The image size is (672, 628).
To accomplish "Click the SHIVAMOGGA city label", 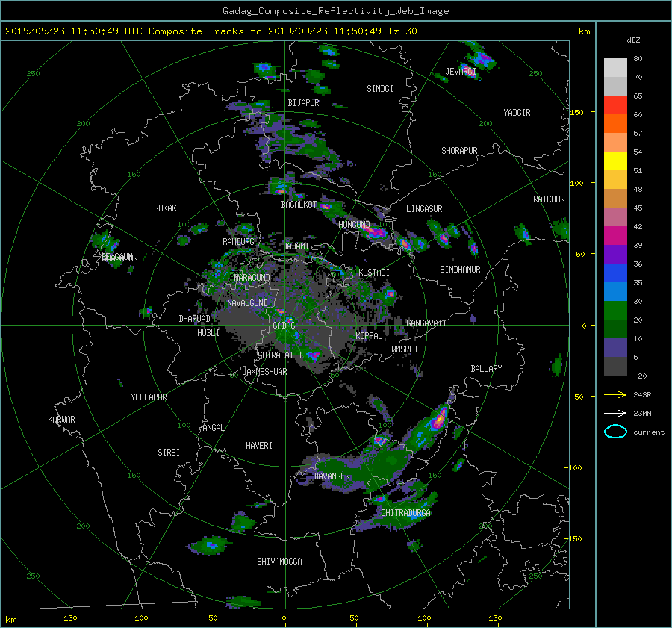I will (279, 562).
